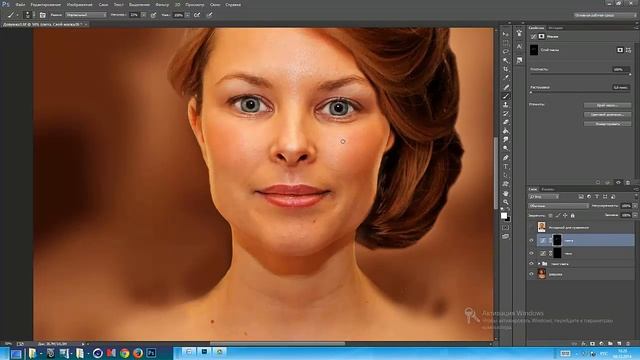This screenshot has width=640, height=360.
Task: Switch to the second Layers-group tab
Action: 548,189
